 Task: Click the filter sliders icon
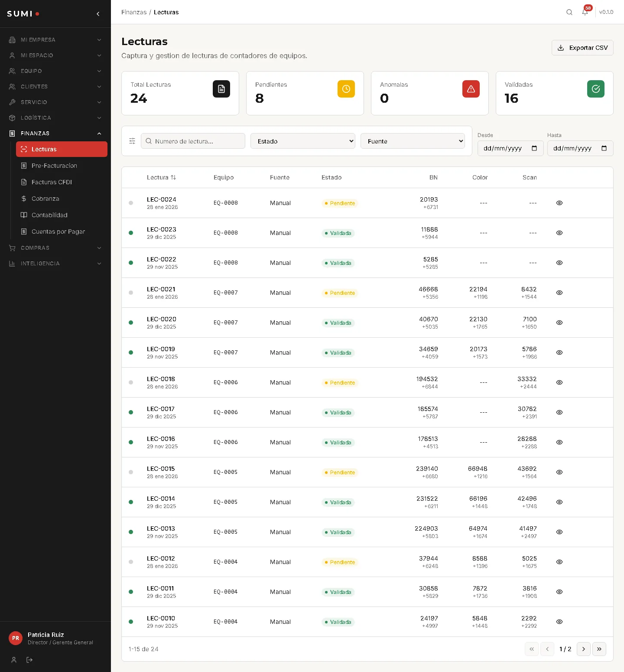tap(132, 141)
